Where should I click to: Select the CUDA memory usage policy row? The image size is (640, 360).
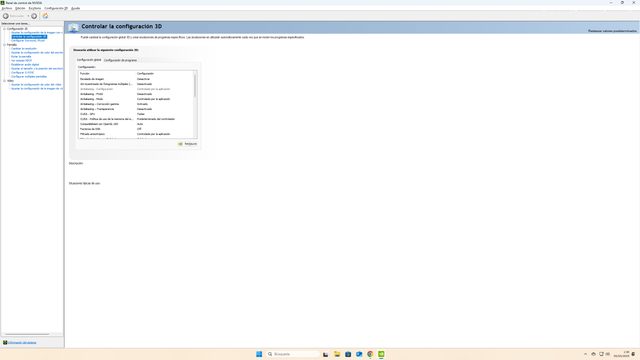[x=137, y=119]
